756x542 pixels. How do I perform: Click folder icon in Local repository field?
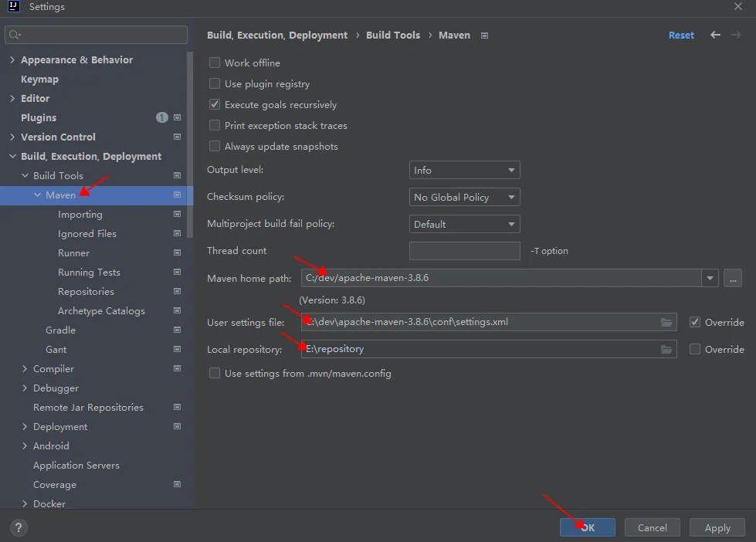(666, 349)
